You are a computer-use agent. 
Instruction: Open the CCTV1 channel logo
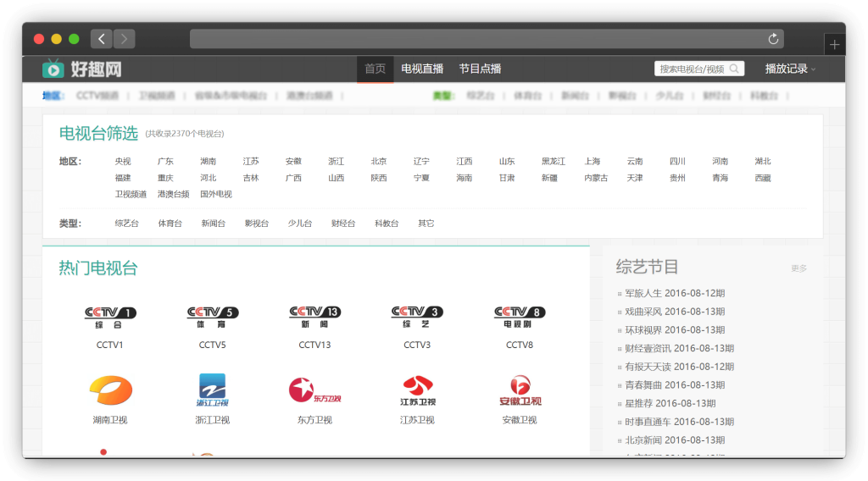pos(110,317)
